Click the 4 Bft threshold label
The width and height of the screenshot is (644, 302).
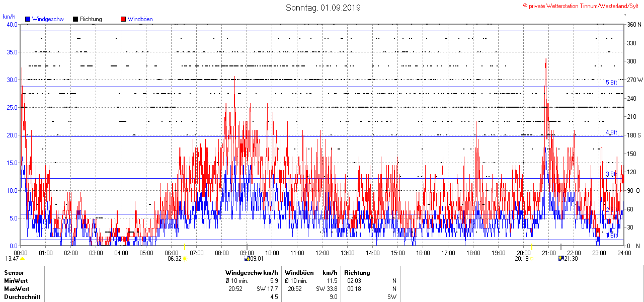[611, 132]
